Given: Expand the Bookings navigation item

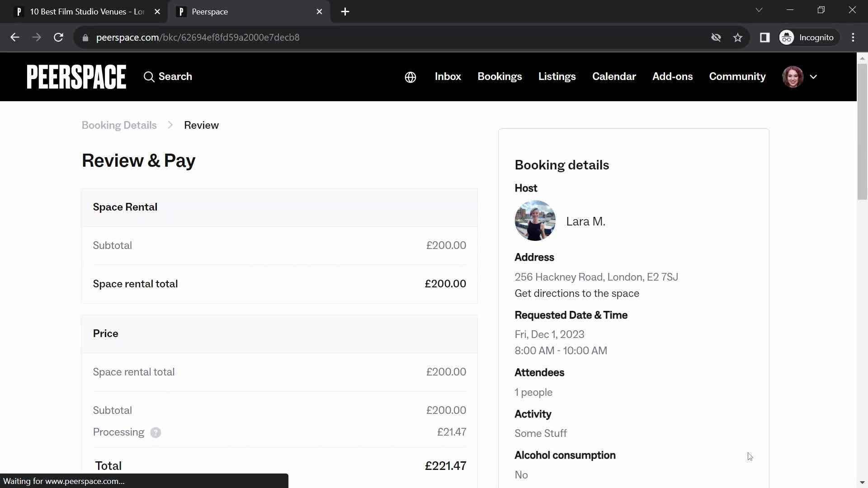Looking at the screenshot, I should tap(500, 76).
